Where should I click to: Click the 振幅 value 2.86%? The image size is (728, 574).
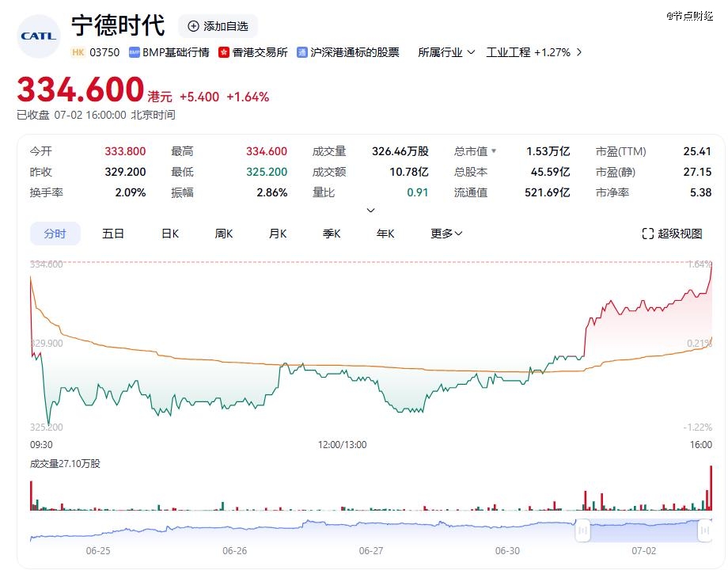click(x=272, y=192)
